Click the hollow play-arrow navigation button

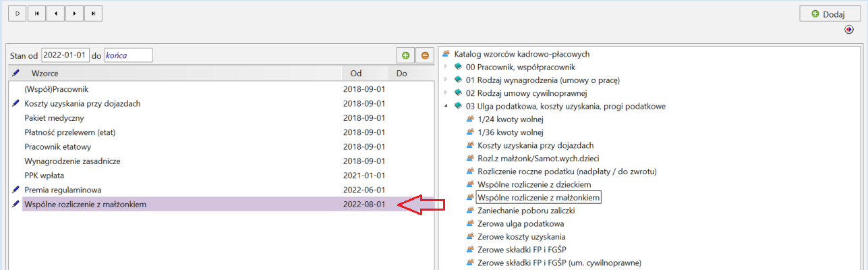coord(17,13)
